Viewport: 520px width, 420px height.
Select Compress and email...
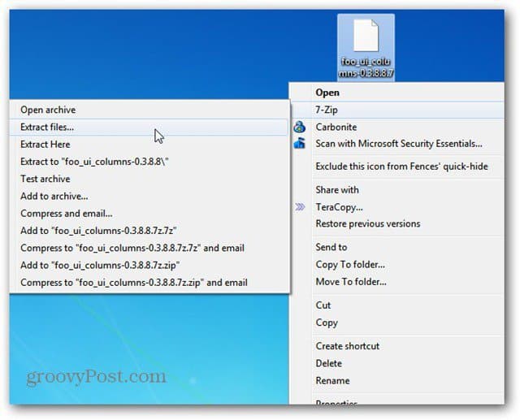[149, 213]
